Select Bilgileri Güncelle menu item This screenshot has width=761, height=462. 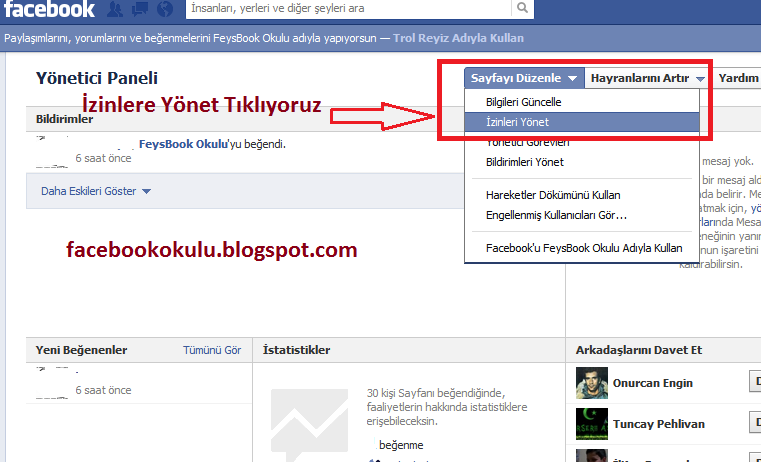coord(581,102)
